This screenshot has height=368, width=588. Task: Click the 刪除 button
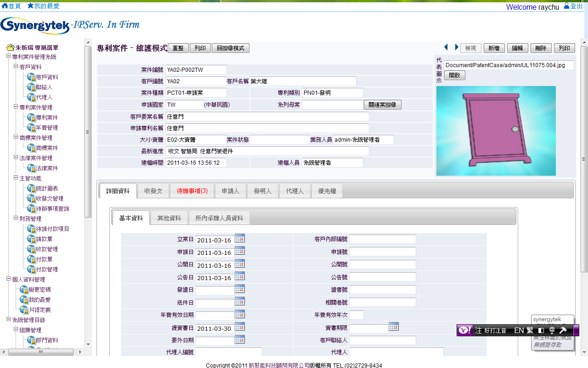(541, 48)
